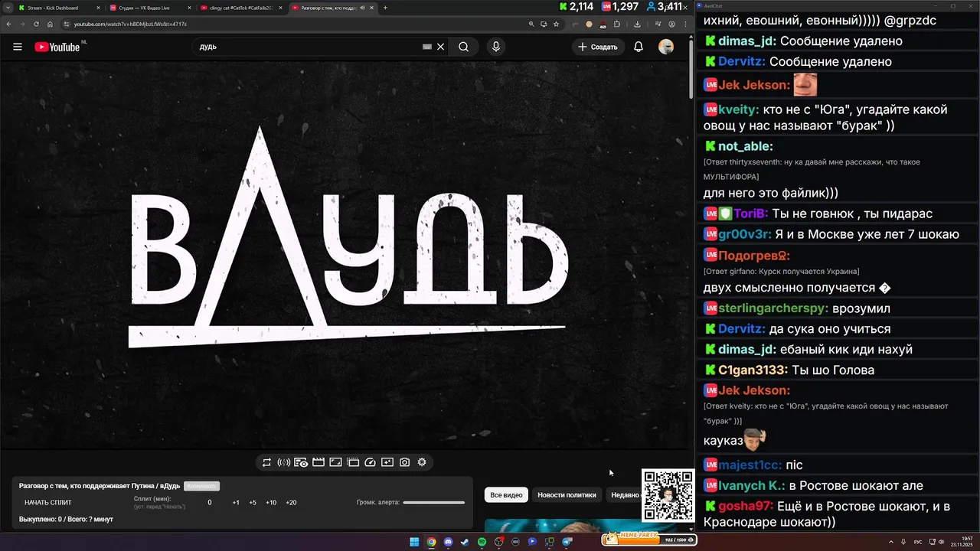Image resolution: width=980 pixels, height=551 pixels.
Task: Click chat username gosha97
Action: pyautogui.click(x=745, y=506)
